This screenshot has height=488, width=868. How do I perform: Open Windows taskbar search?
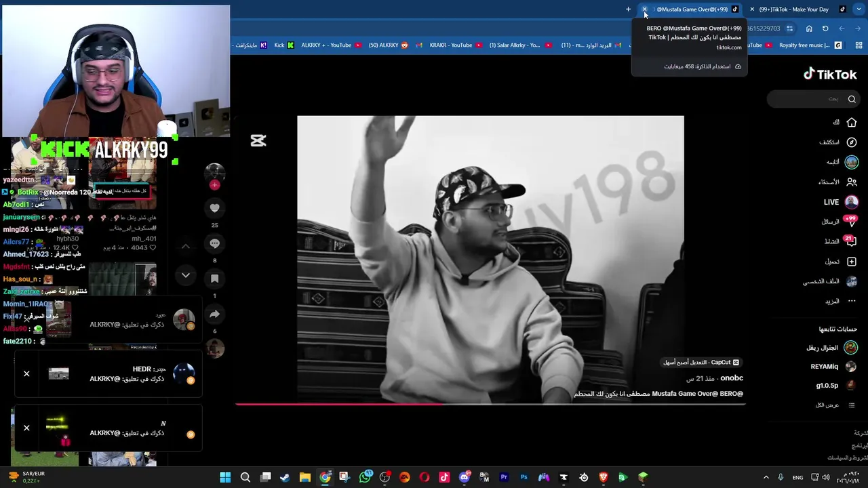point(245,477)
